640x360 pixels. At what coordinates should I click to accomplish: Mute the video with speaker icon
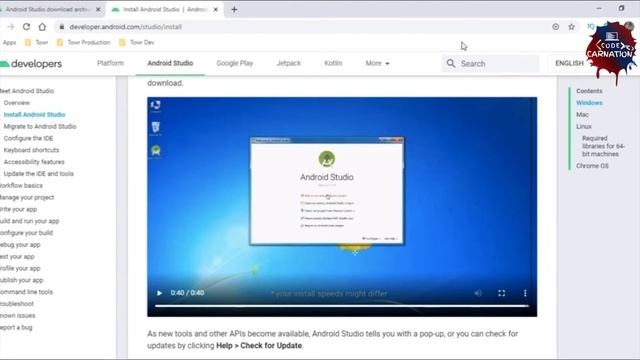[x=478, y=293]
